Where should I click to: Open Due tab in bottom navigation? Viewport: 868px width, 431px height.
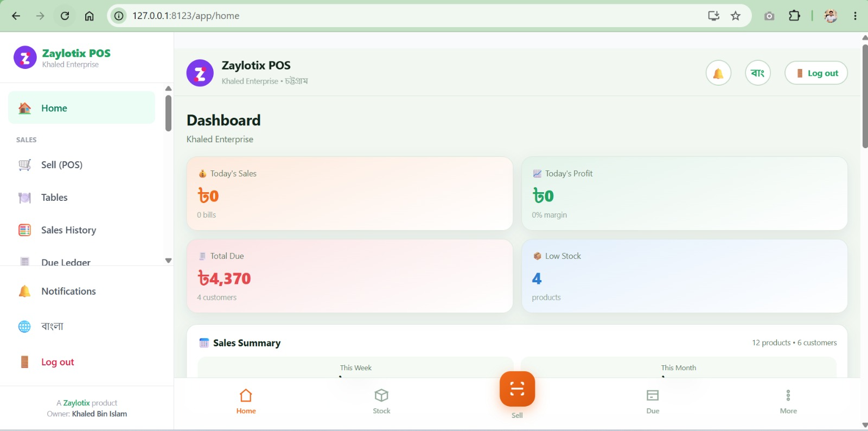[x=653, y=402]
